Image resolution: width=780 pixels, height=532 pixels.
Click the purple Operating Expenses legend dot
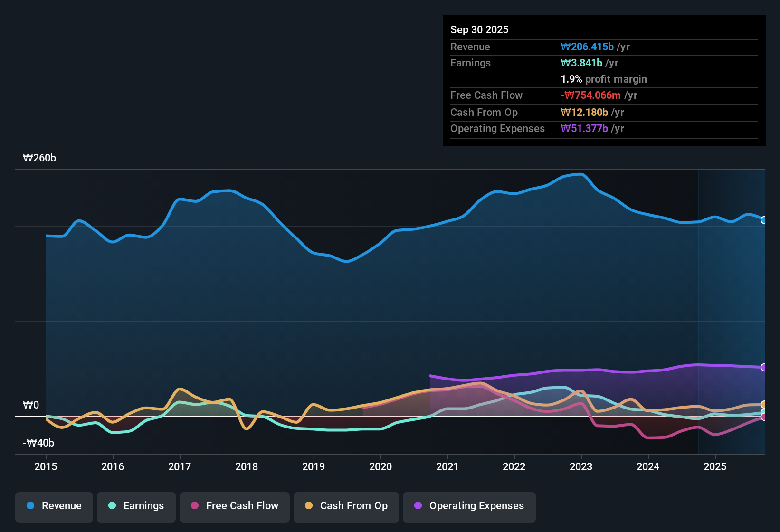coord(418,506)
